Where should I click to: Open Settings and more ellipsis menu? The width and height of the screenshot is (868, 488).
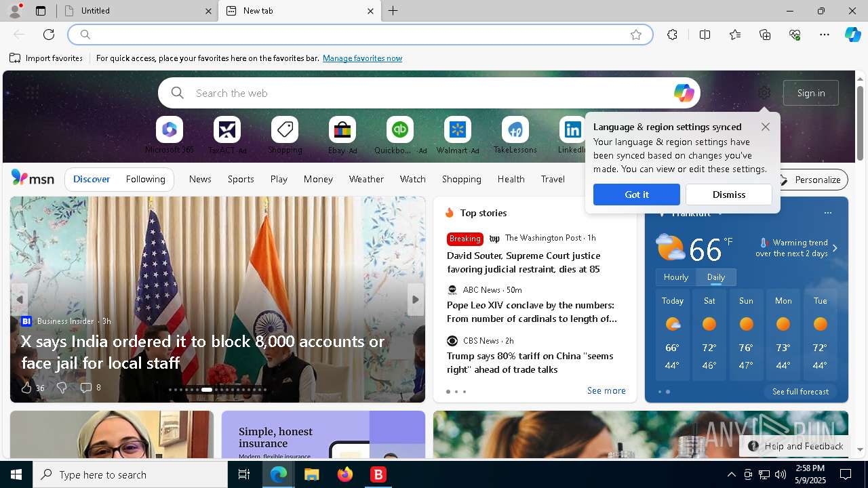(x=825, y=35)
